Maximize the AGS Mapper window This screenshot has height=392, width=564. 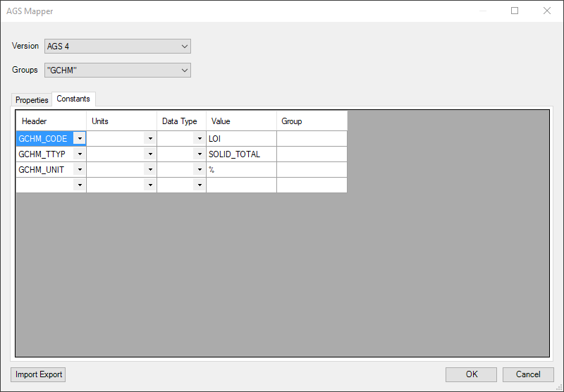pyautogui.click(x=515, y=11)
